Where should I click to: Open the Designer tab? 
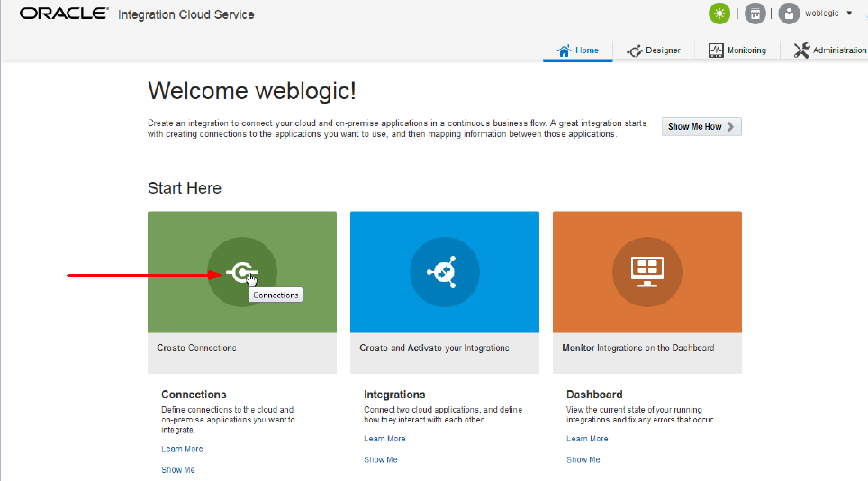(x=654, y=50)
